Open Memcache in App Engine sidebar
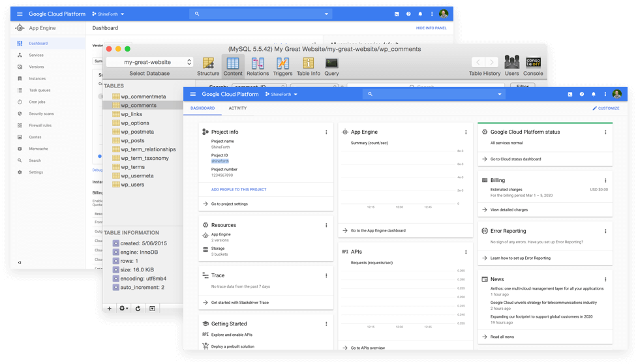This screenshot has height=364, width=638. 38,149
